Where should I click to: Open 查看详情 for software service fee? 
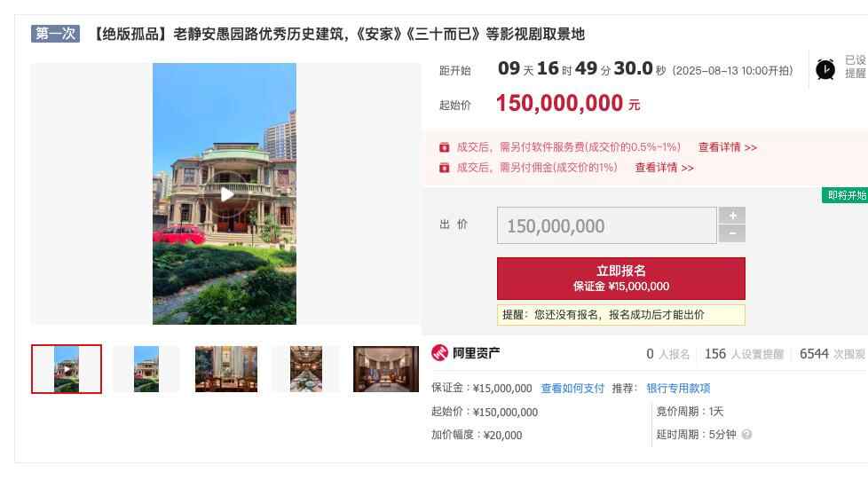pyautogui.click(x=728, y=147)
